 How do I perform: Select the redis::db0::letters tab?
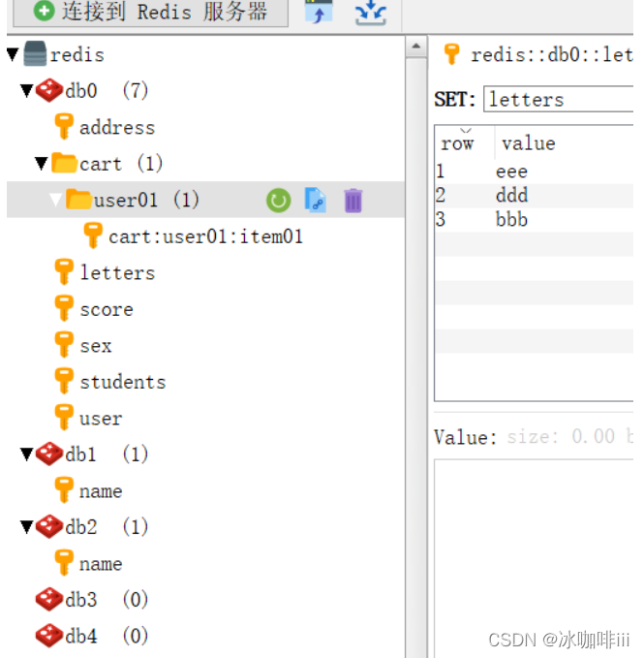537,54
